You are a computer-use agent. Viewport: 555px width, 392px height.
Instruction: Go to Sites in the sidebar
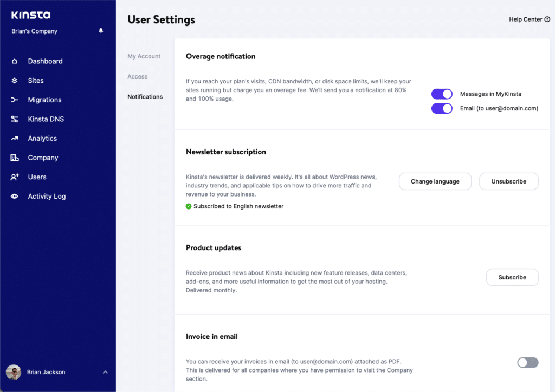[36, 81]
